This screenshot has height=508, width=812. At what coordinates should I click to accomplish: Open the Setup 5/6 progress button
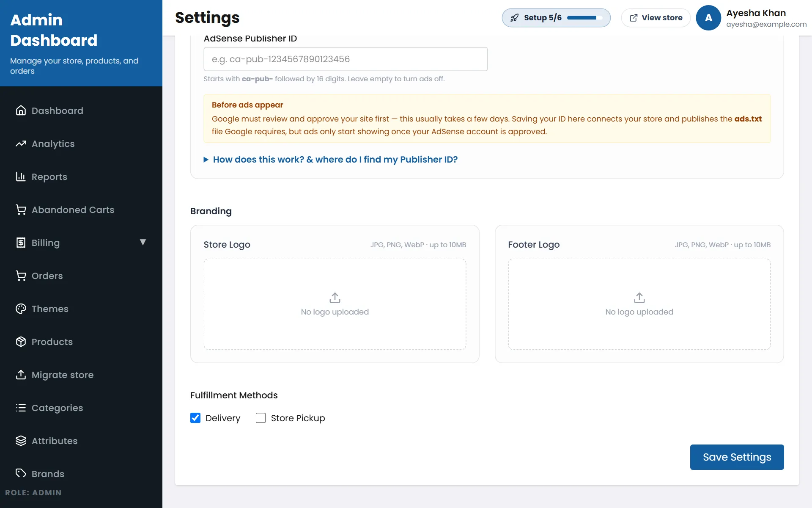coord(556,18)
